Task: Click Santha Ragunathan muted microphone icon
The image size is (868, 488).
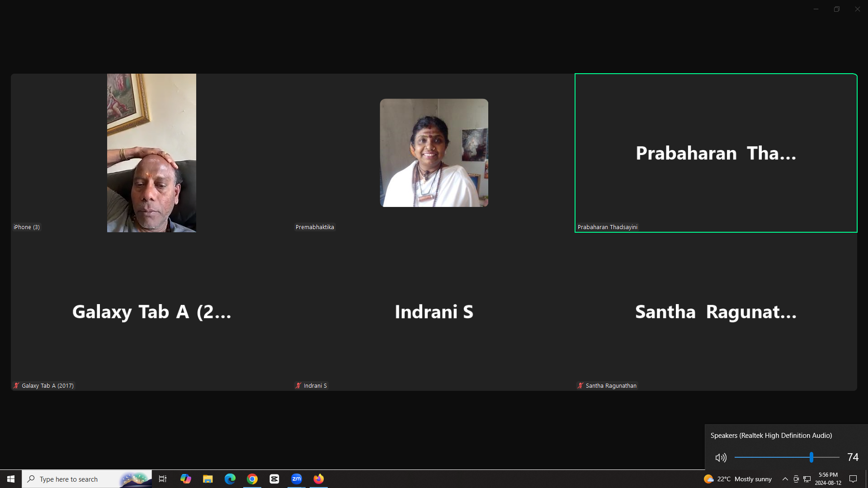Action: coord(580,385)
